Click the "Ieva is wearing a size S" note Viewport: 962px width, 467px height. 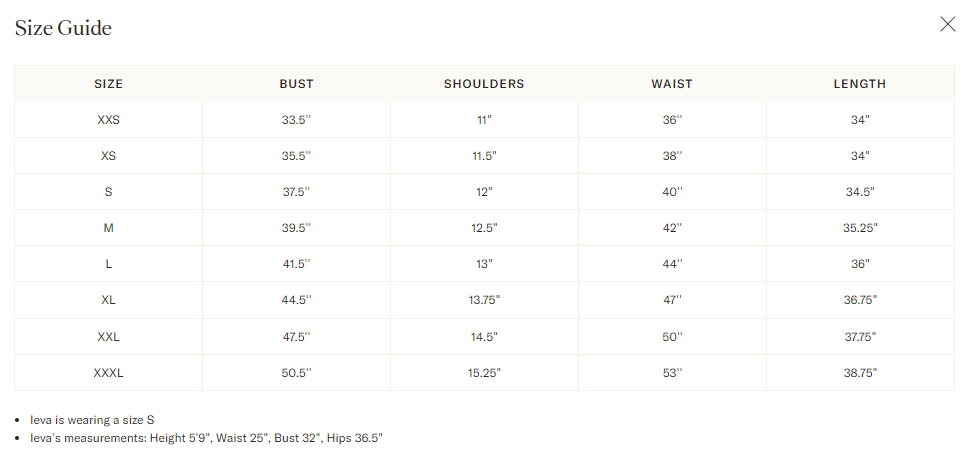tap(92, 420)
